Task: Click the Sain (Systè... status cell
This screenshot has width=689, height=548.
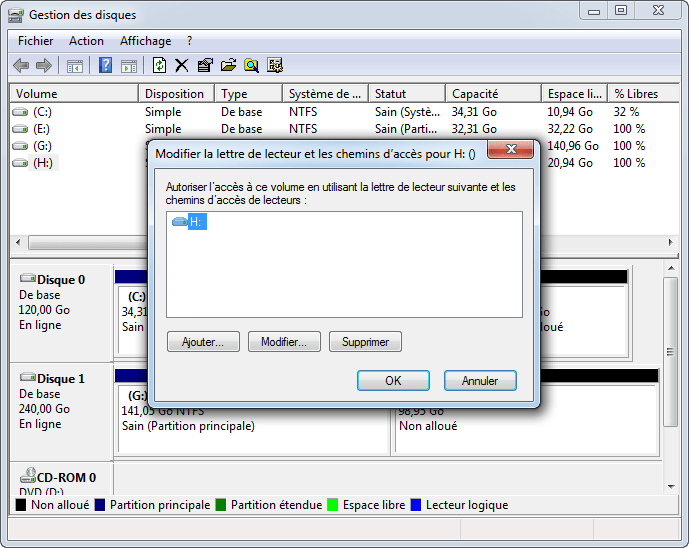Action: tap(407, 112)
